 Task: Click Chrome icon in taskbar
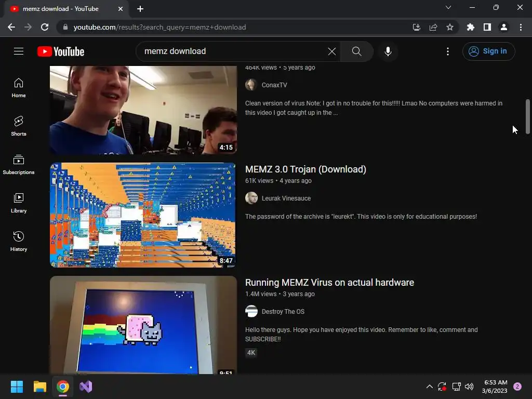(63, 387)
